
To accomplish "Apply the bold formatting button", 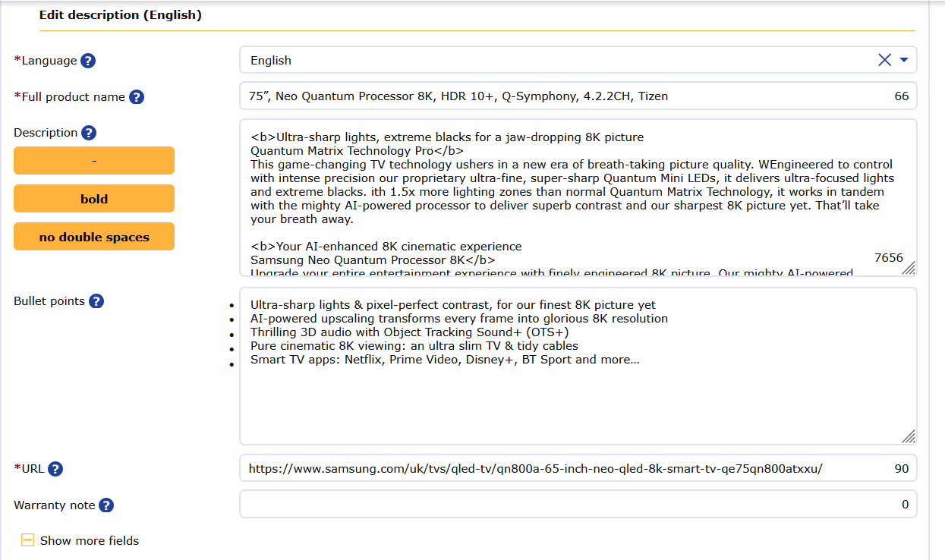I will coord(94,199).
